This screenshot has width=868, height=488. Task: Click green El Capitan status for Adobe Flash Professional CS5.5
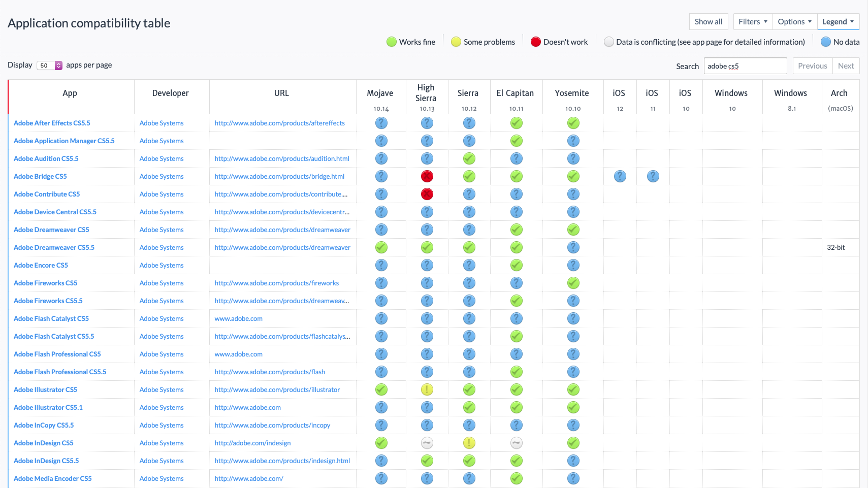tap(517, 372)
